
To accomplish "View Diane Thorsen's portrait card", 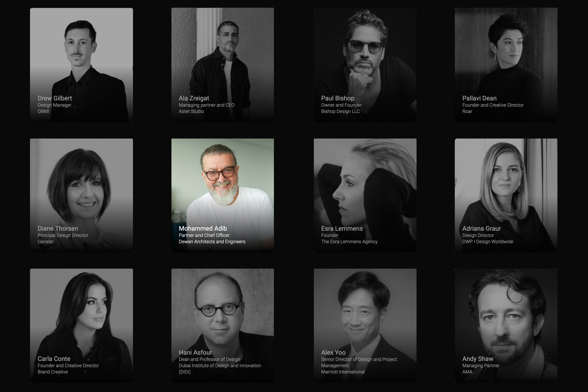I will pos(81,195).
